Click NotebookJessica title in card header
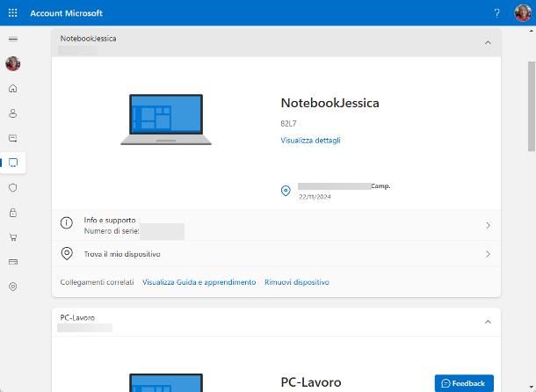536x392 pixels. (x=88, y=39)
